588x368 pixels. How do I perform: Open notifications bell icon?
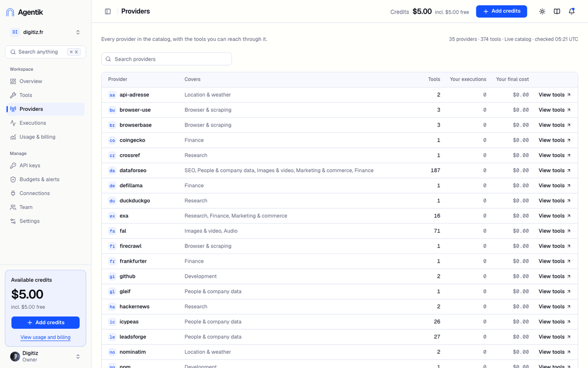pyautogui.click(x=571, y=11)
